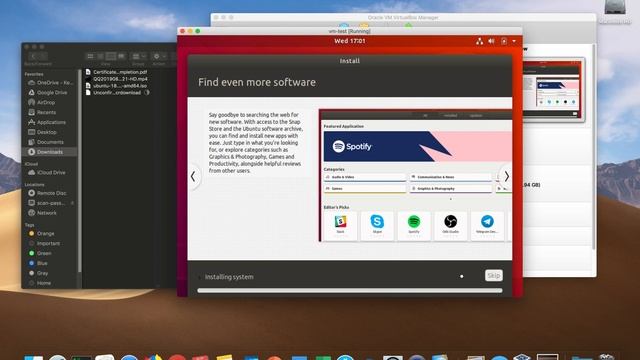
Task: Switch Finder to column view
Action: tap(111, 56)
